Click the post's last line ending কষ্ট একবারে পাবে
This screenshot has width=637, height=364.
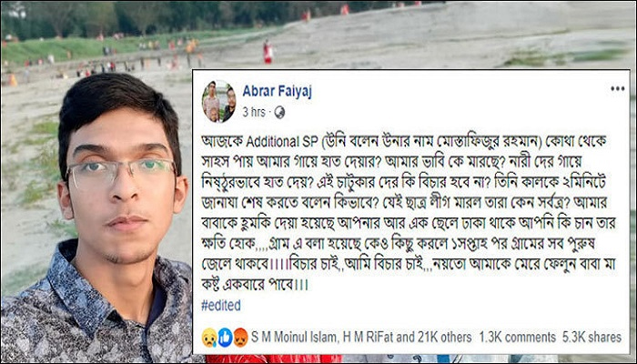tap(254, 284)
